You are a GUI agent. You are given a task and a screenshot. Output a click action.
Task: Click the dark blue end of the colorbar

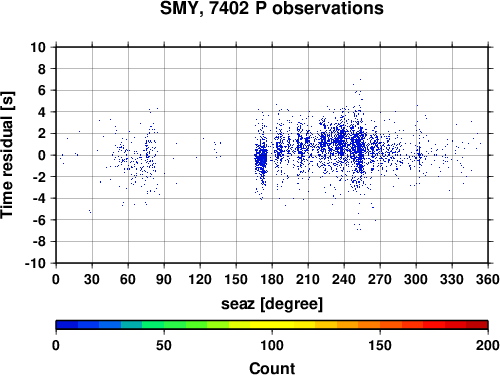coord(67,325)
